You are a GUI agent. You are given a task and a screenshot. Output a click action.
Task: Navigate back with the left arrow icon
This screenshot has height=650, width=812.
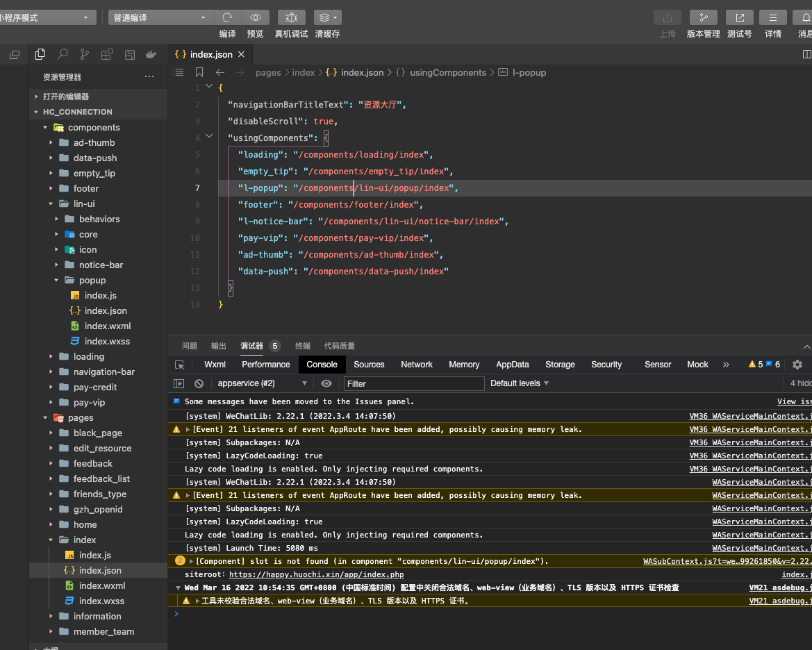tap(220, 72)
